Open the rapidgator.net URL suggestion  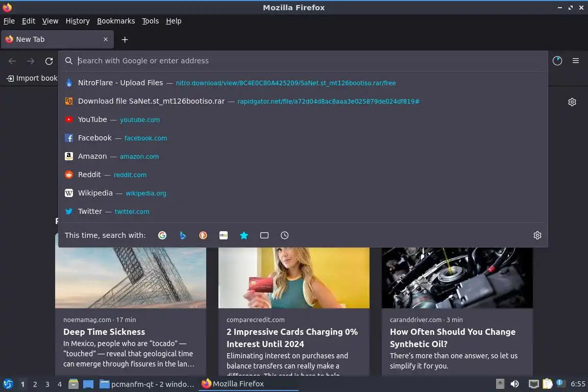329,101
